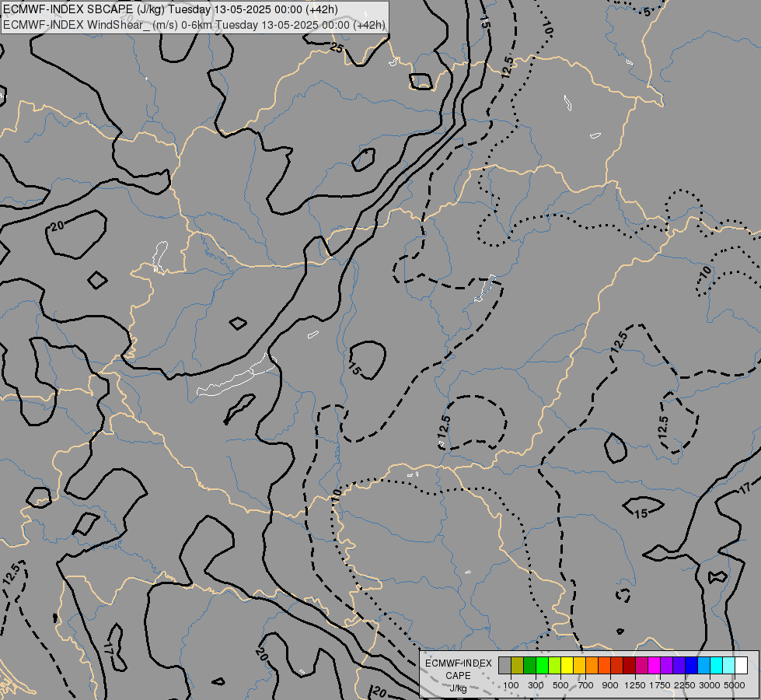The width and height of the screenshot is (761, 700).
Task: Click the WindShear 0-6km title line
Action: (194, 25)
